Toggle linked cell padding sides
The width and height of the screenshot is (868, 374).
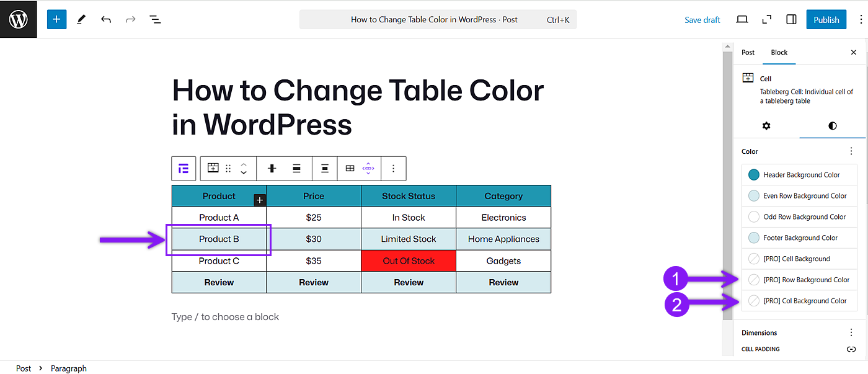(851, 349)
